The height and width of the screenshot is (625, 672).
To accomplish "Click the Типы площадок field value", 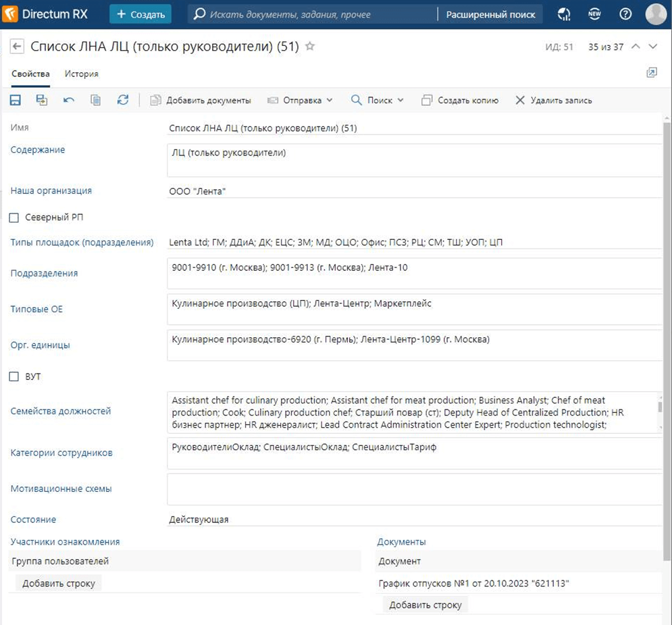I will (415, 242).
